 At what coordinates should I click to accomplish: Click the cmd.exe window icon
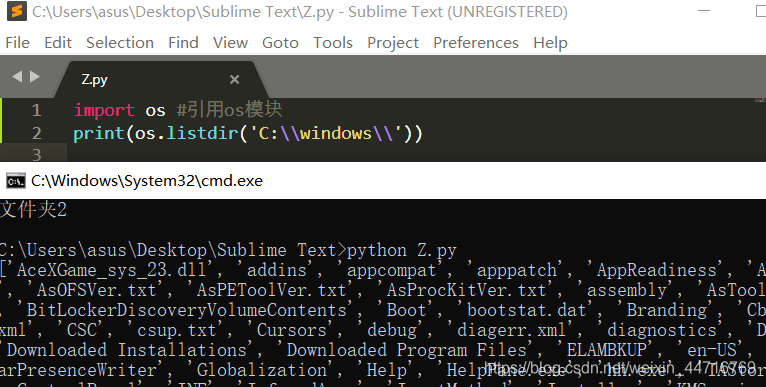[x=16, y=181]
